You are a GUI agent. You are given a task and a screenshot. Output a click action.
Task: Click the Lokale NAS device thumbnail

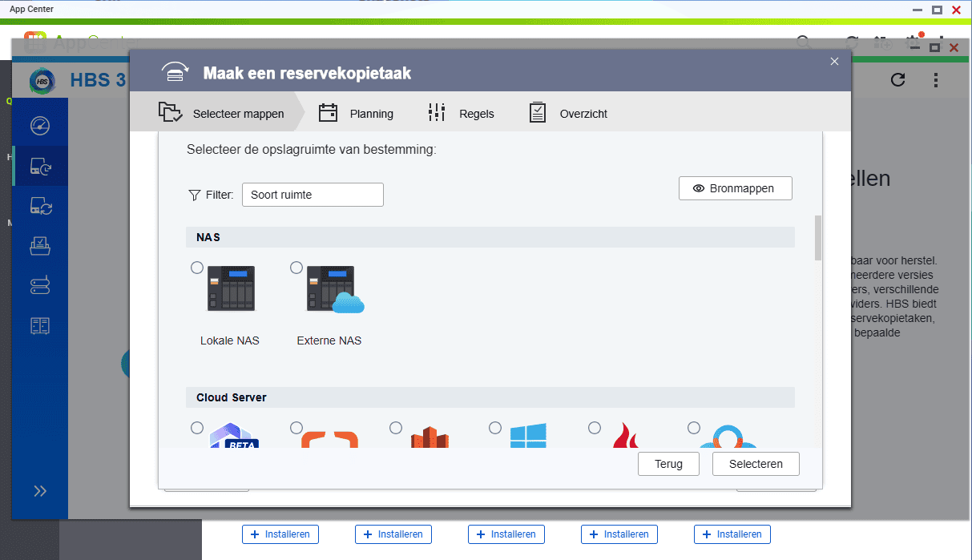pyautogui.click(x=232, y=288)
